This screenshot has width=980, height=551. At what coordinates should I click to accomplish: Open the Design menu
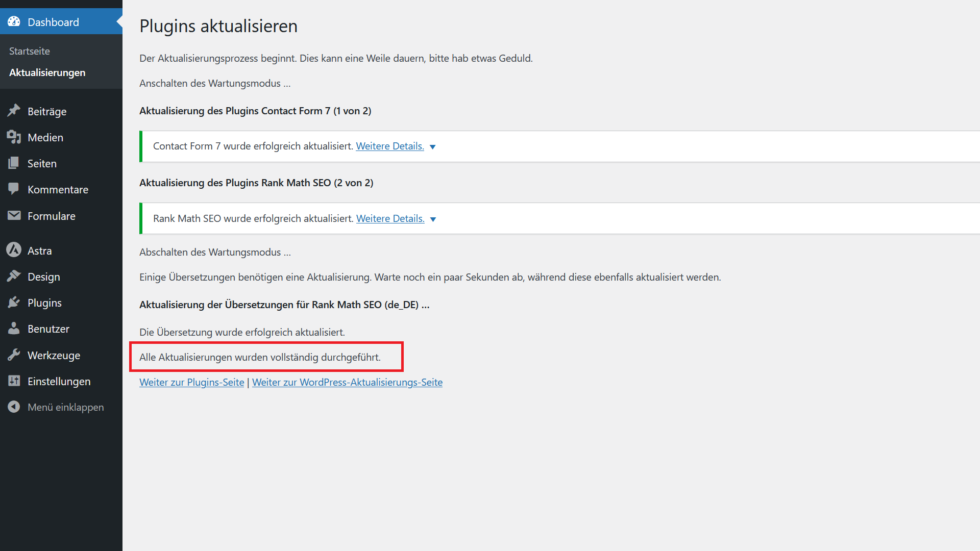pos(61,277)
